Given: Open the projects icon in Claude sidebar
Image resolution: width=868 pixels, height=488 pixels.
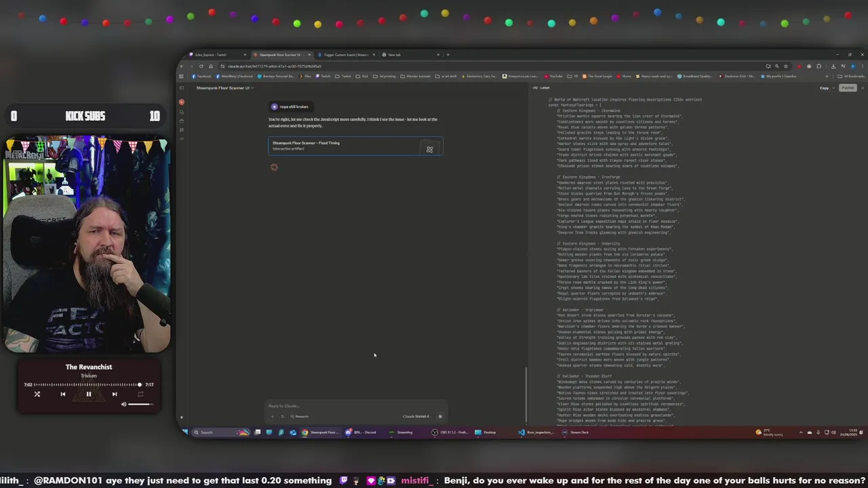Looking at the screenshot, I should coord(181,121).
